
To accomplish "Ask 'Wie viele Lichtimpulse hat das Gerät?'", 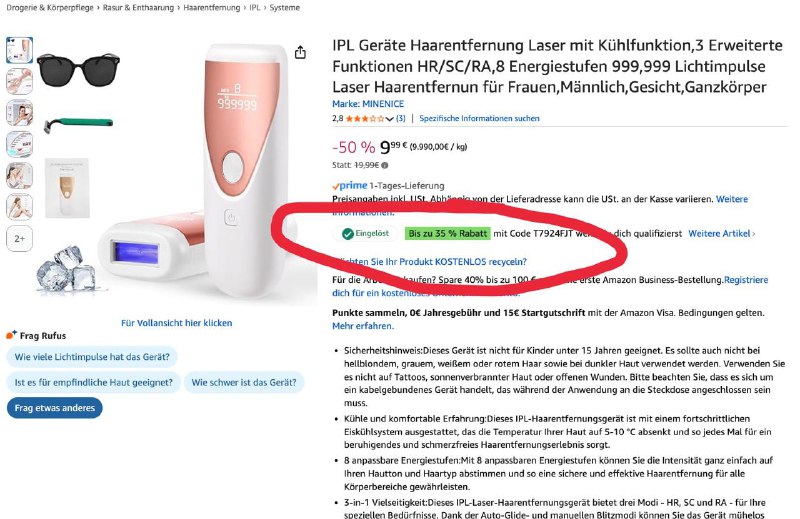I will [x=92, y=357].
